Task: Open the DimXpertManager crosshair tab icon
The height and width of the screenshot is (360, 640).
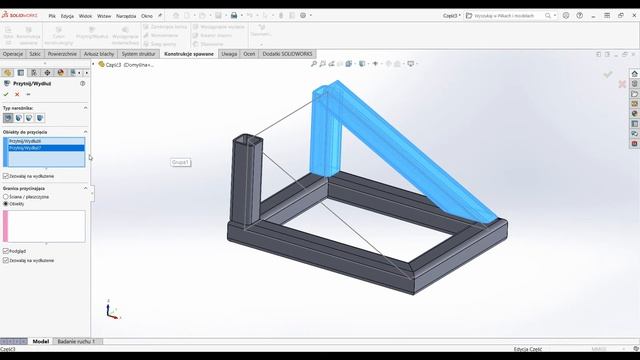Action: click(47, 73)
